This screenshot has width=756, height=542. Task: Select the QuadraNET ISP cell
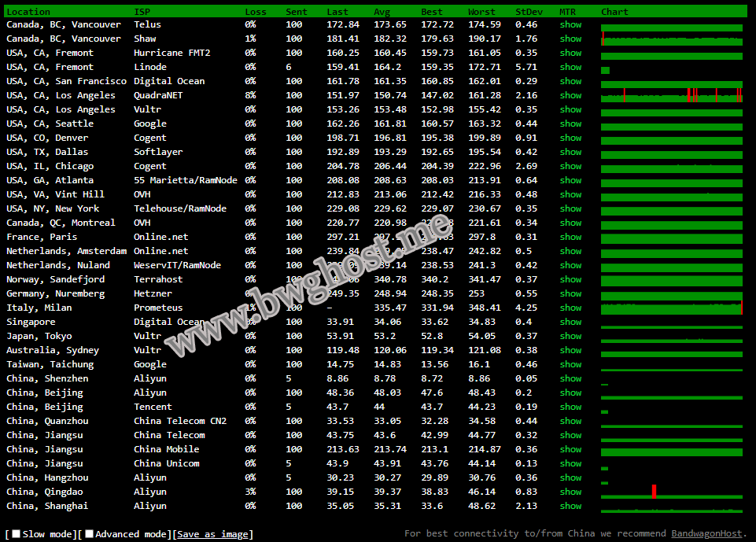click(158, 95)
